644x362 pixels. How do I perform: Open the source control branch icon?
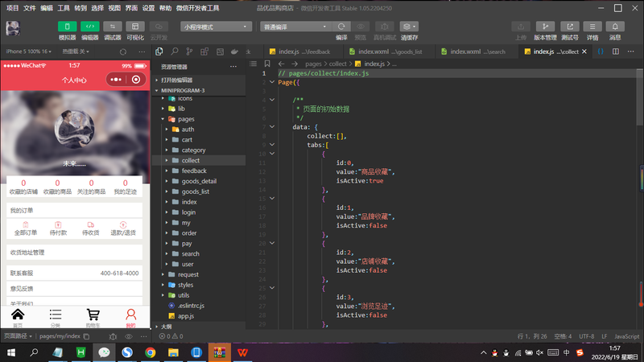(189, 51)
